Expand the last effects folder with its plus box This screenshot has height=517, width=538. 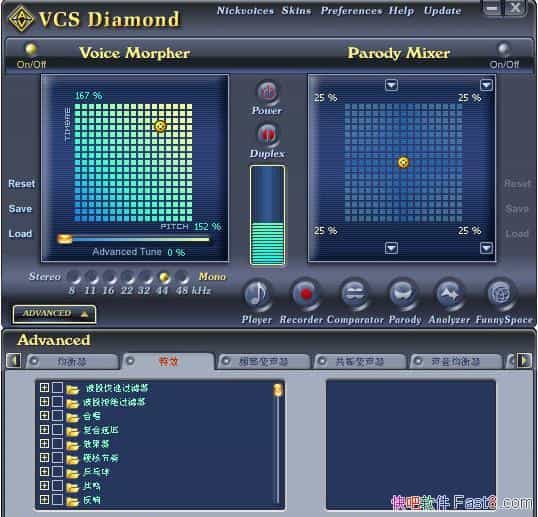tap(44, 500)
